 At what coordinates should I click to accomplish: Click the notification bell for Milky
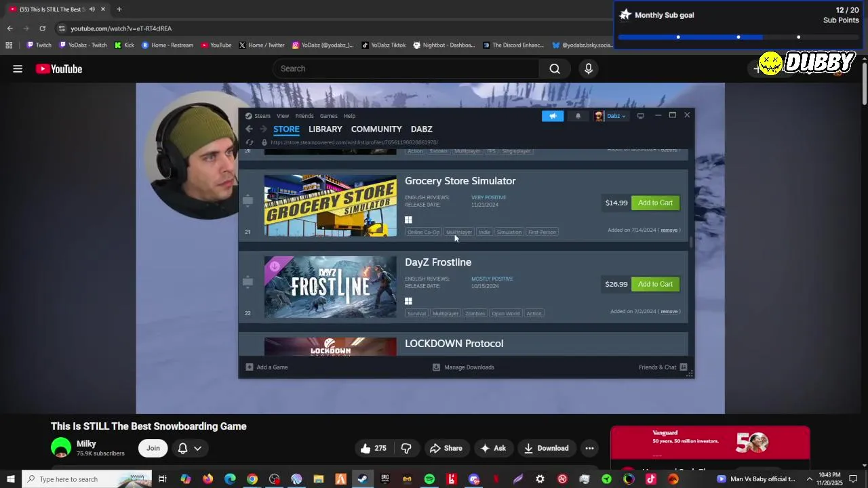(x=182, y=448)
